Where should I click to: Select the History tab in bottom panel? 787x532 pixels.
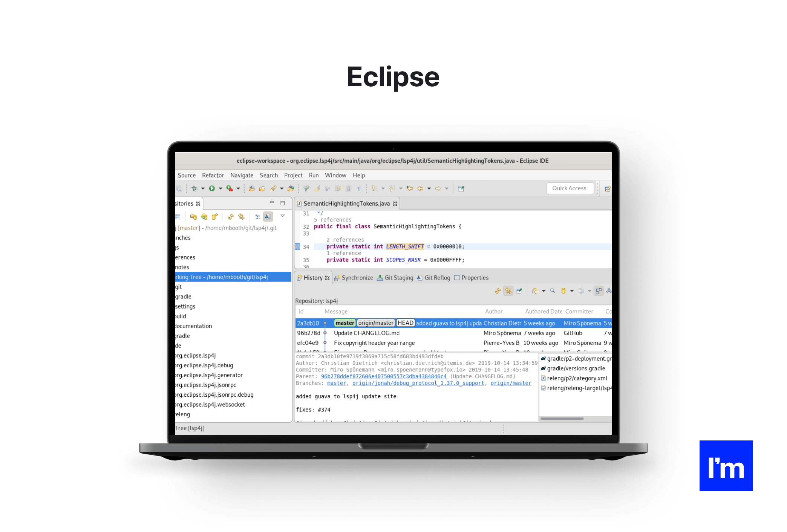(313, 277)
